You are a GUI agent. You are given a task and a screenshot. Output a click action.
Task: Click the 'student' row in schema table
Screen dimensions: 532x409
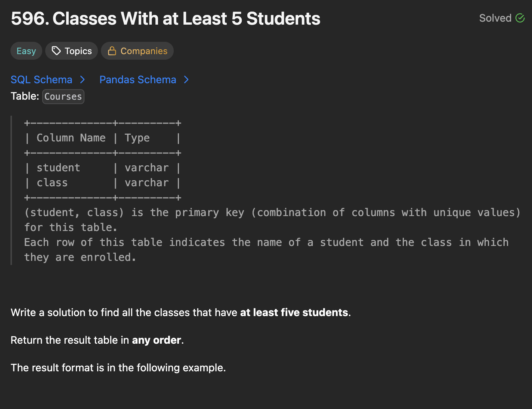coord(58,168)
